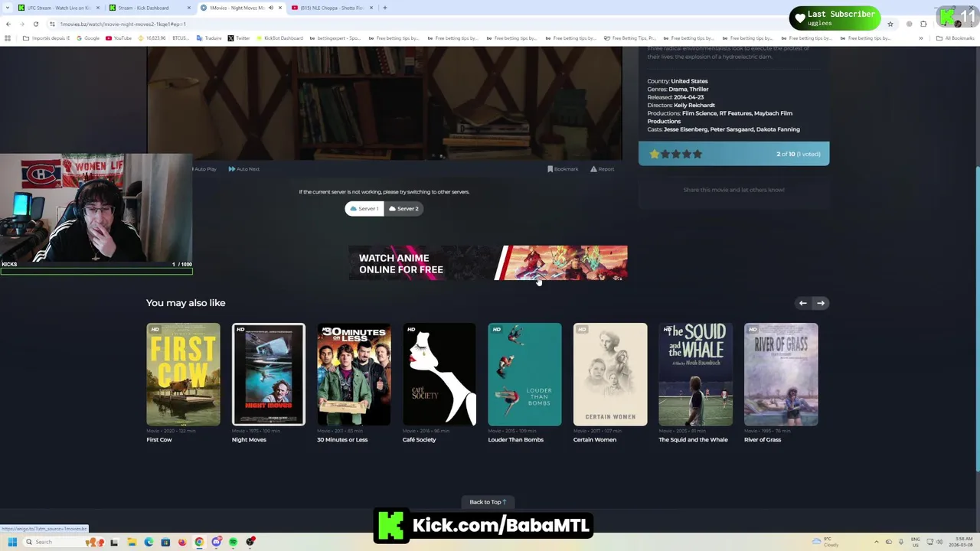Open the Jesse Eisenberg cast link

(x=685, y=129)
